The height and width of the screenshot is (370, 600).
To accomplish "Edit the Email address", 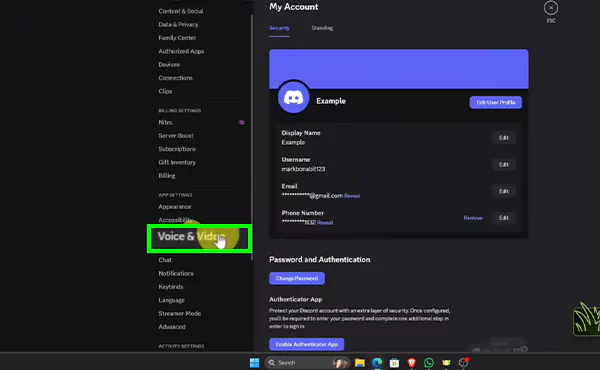I will pos(504,191).
